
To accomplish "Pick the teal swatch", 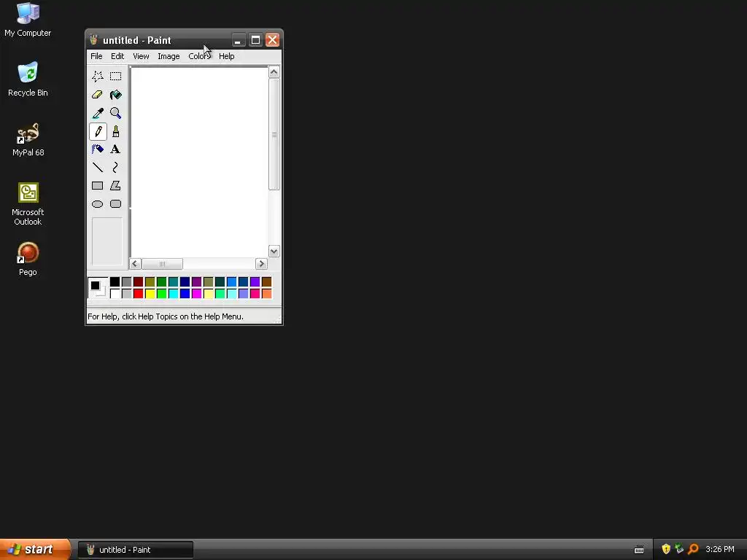I will 174,282.
